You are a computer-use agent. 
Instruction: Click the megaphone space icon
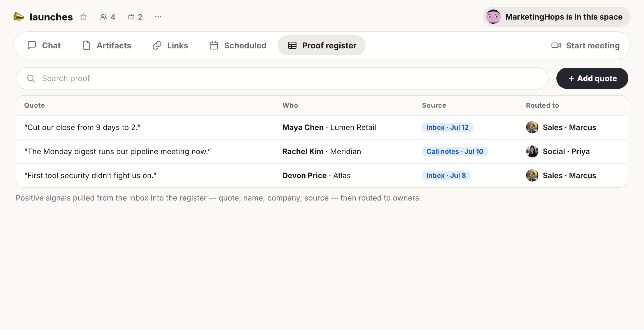click(x=19, y=17)
